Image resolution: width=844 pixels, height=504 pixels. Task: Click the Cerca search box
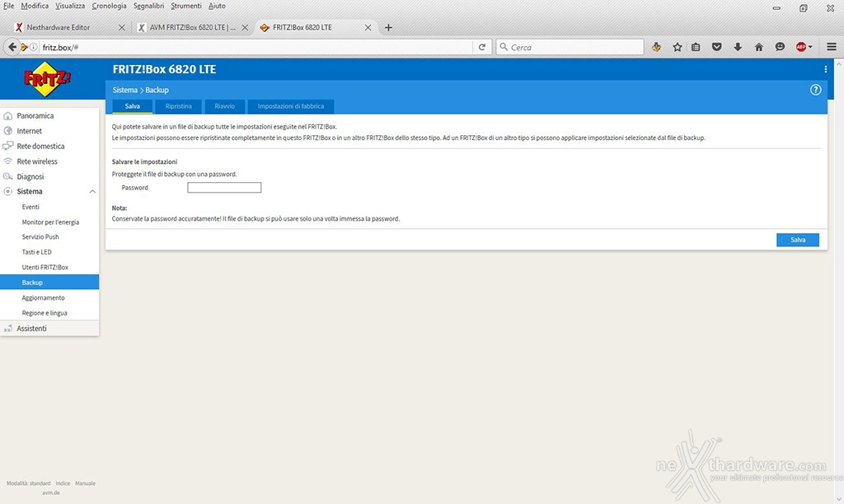570,47
